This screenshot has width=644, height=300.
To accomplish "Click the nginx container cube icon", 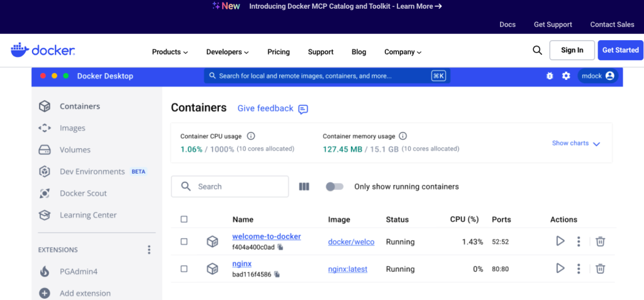I will (x=213, y=269).
